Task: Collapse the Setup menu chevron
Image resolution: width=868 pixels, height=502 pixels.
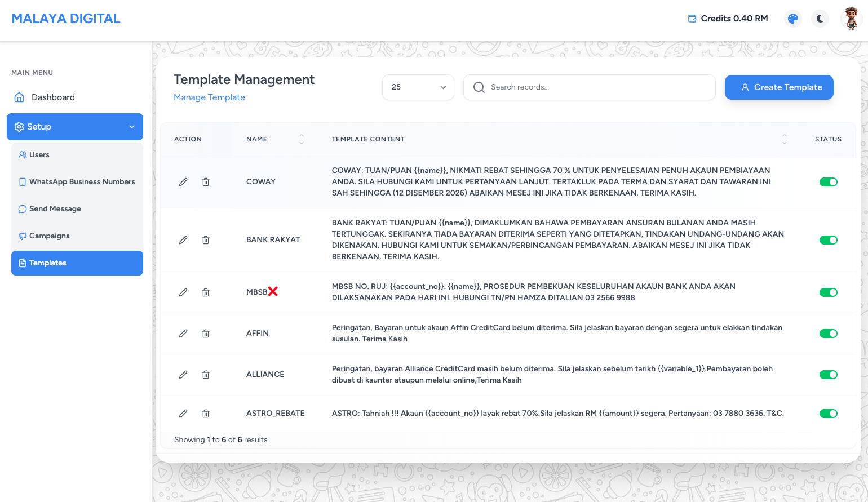Action: pyautogui.click(x=132, y=127)
